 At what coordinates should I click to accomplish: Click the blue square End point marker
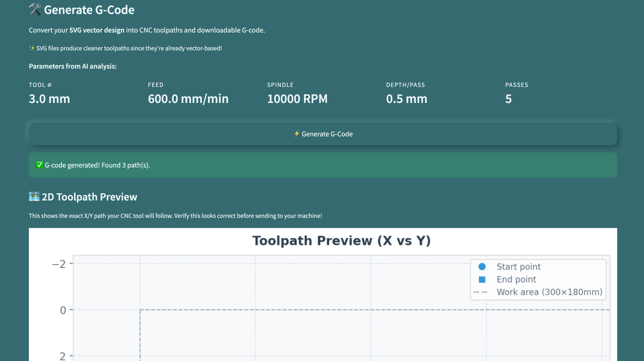482,279
